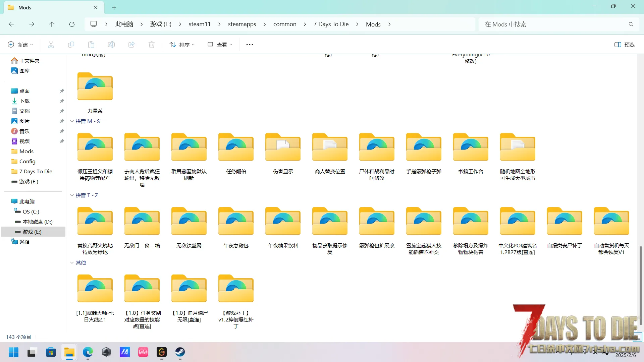Select OS (C:) drive in sidebar
644x362 pixels.
pyautogui.click(x=27, y=212)
